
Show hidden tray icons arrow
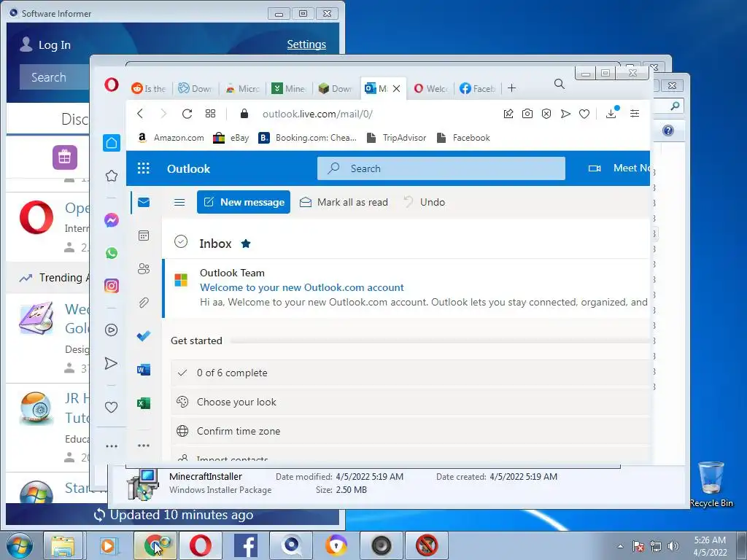pos(620,546)
